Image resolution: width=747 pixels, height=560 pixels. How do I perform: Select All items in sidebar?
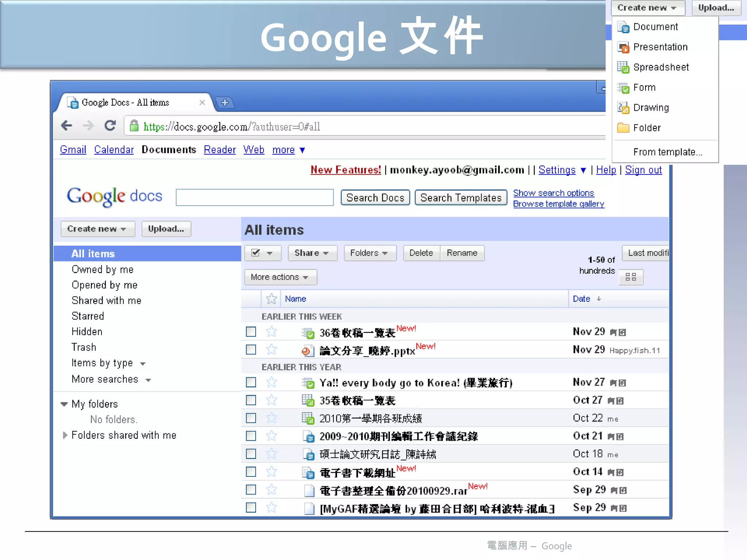click(x=147, y=253)
